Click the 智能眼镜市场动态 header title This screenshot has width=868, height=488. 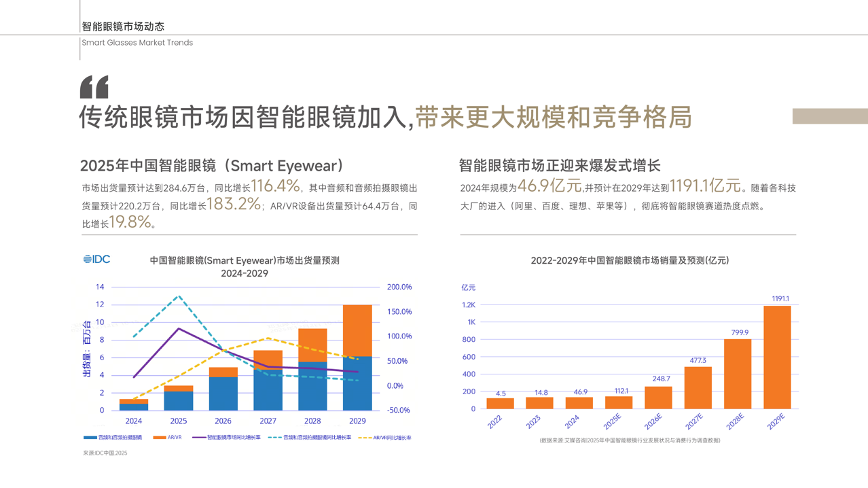(x=123, y=27)
